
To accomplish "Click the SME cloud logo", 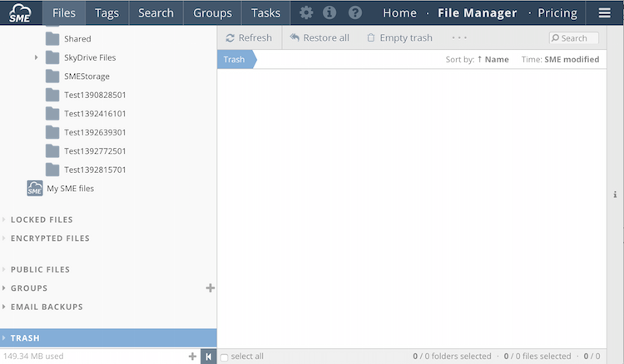I will click(x=20, y=12).
